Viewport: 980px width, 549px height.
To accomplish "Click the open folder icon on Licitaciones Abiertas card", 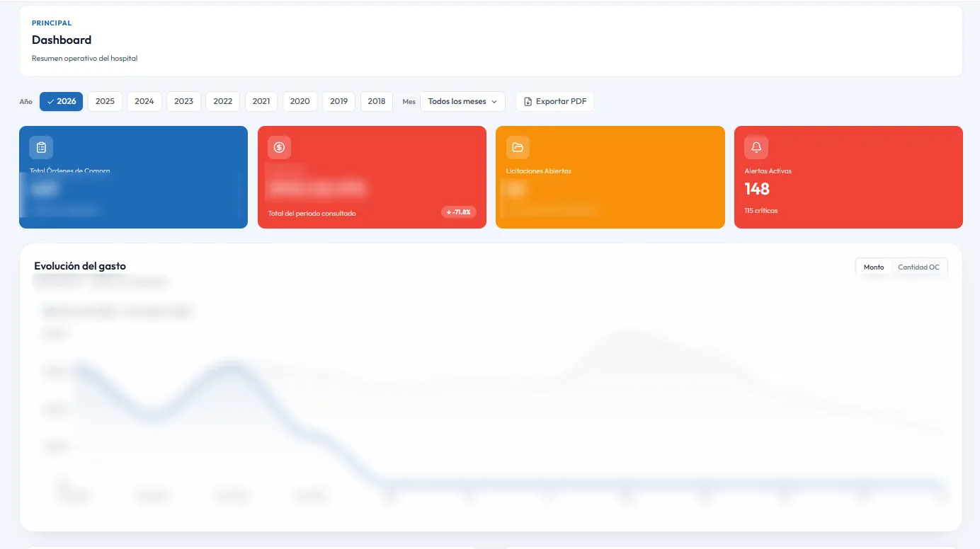I will point(517,147).
